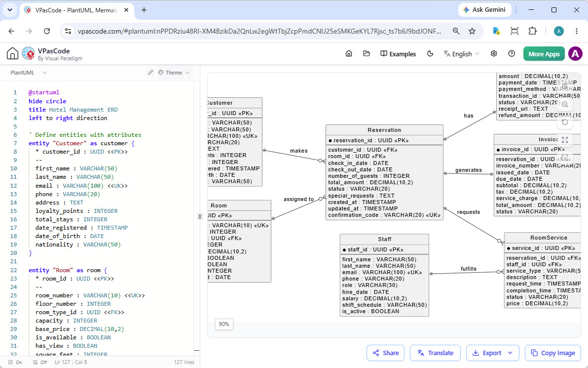This screenshot has height=368, width=588.
Task: Click the site information icon in address bar
Action: [68, 31]
